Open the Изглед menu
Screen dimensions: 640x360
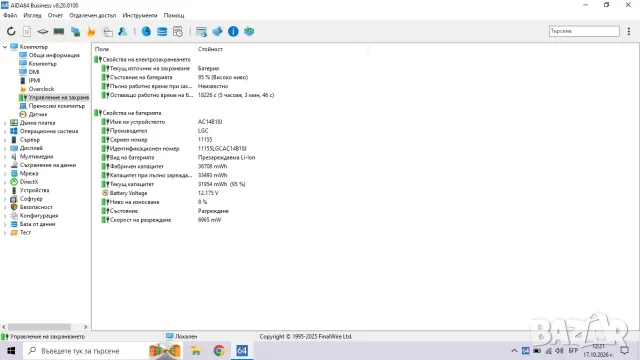(x=32, y=16)
